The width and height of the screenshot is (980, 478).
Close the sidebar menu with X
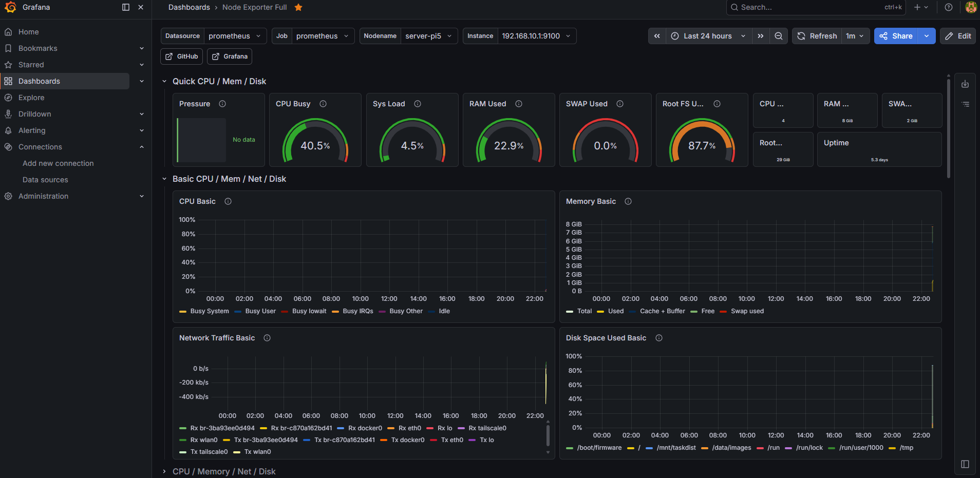tap(141, 7)
